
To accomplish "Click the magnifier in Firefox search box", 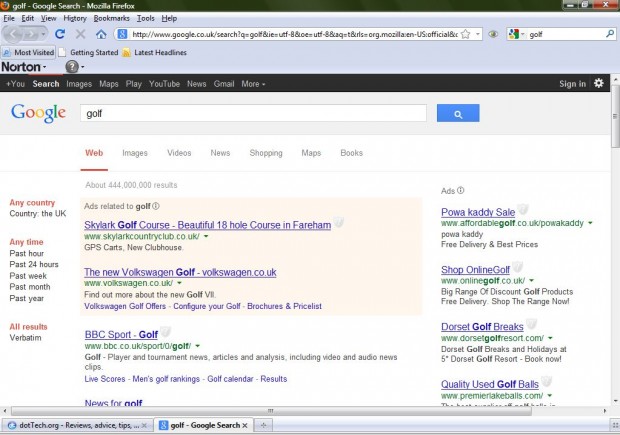I will coord(610,34).
